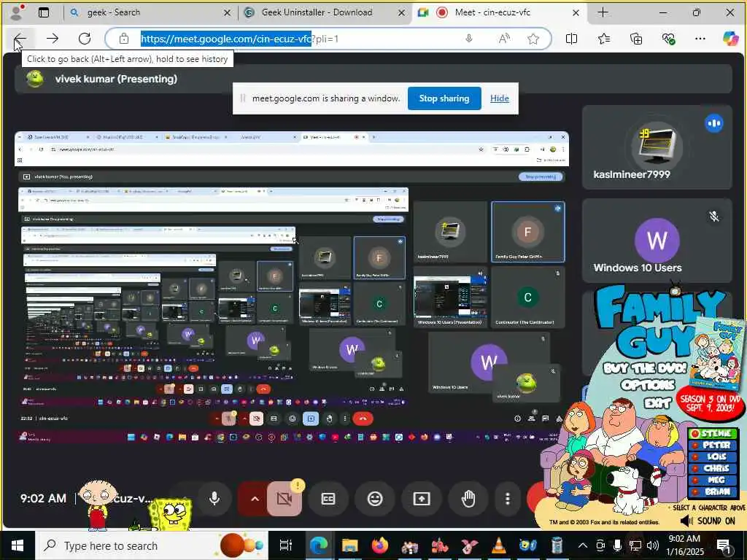Image resolution: width=747 pixels, height=560 pixels.
Task: Open the Favorites list
Action: coord(604,39)
